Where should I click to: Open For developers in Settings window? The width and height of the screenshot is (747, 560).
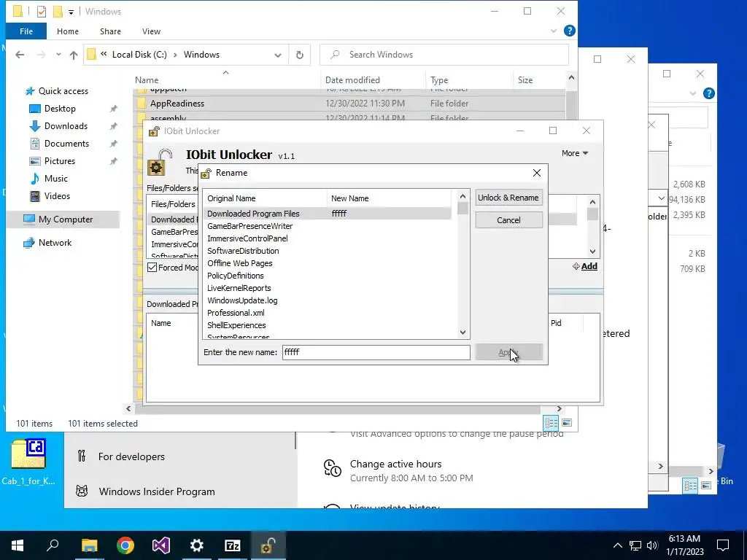click(x=131, y=456)
